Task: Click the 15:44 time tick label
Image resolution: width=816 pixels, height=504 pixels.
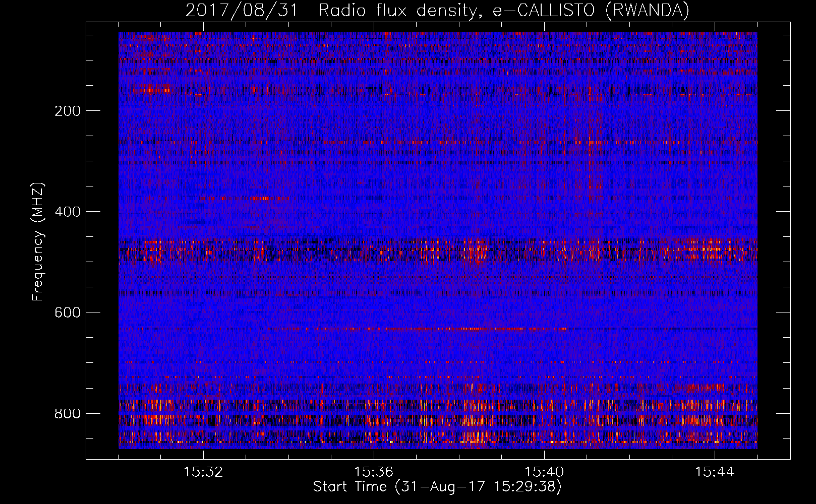Action: [x=715, y=472]
